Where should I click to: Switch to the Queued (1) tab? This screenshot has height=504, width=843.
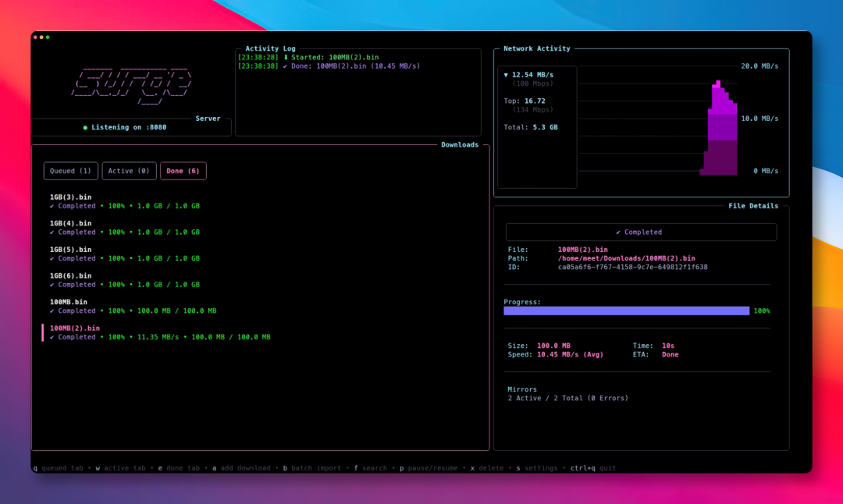click(71, 171)
